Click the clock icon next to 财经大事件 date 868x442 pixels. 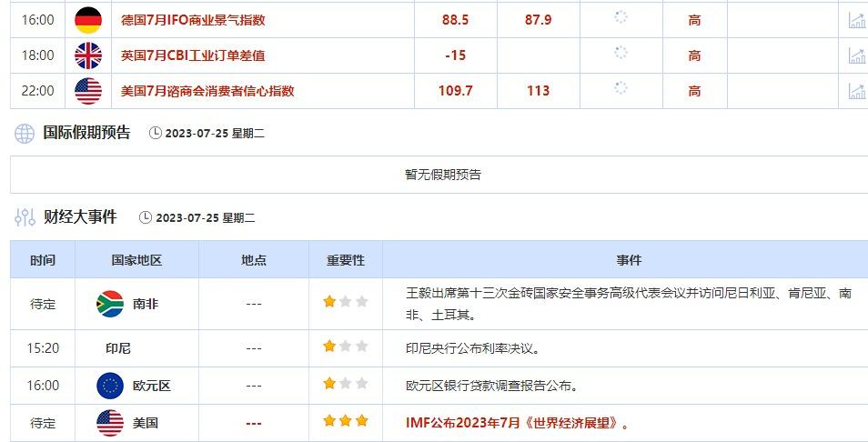(146, 217)
